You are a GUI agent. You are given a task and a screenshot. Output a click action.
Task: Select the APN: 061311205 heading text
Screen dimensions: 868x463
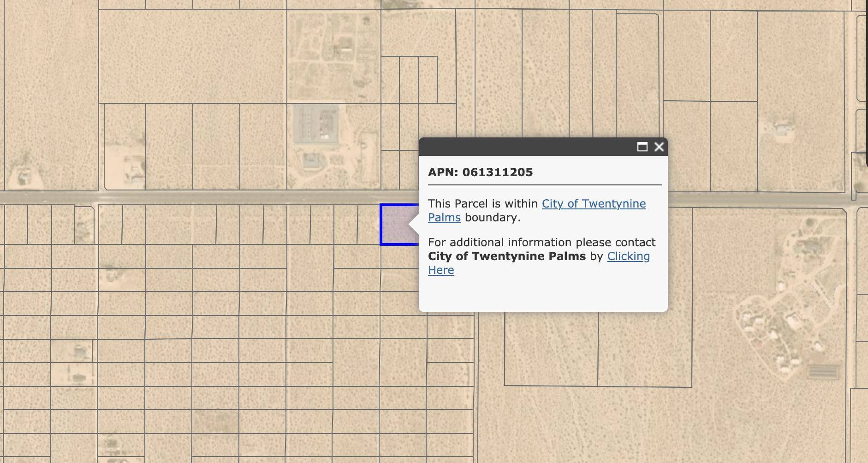[x=481, y=172]
